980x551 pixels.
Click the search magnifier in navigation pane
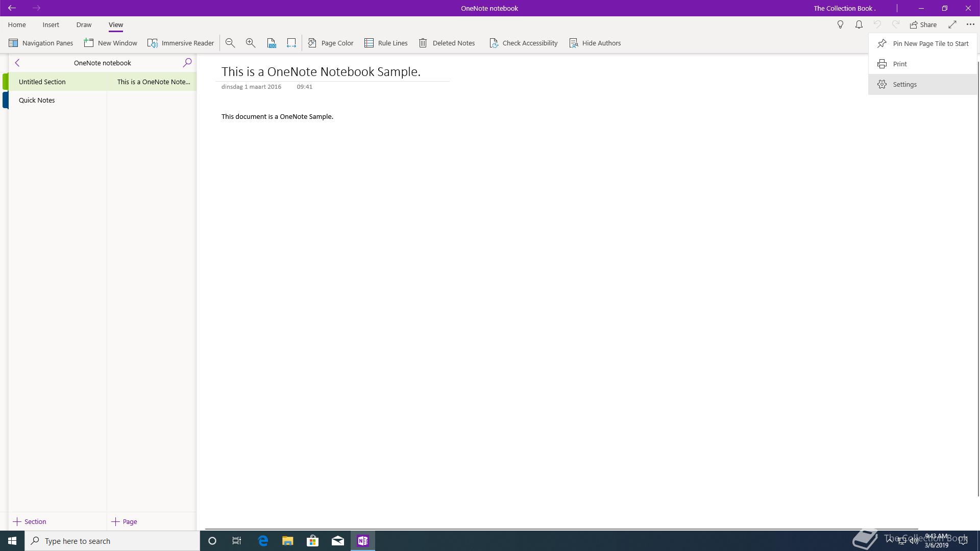tap(187, 63)
